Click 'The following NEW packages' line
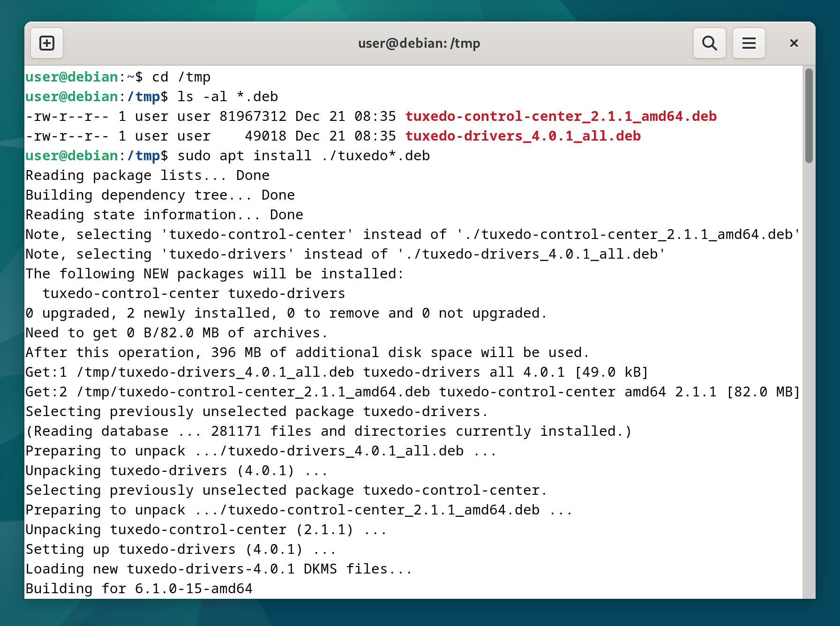This screenshot has width=840, height=626. point(215,274)
